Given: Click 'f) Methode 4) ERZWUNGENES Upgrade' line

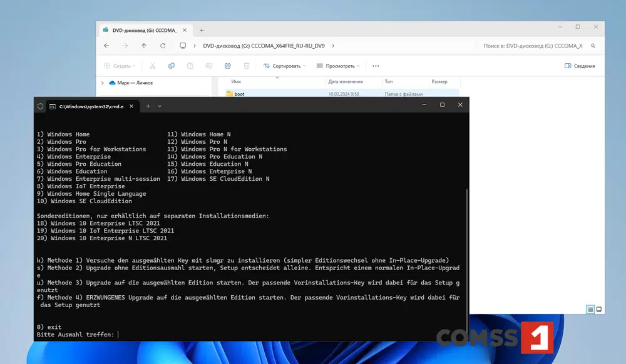Looking at the screenshot, I should point(248,301).
